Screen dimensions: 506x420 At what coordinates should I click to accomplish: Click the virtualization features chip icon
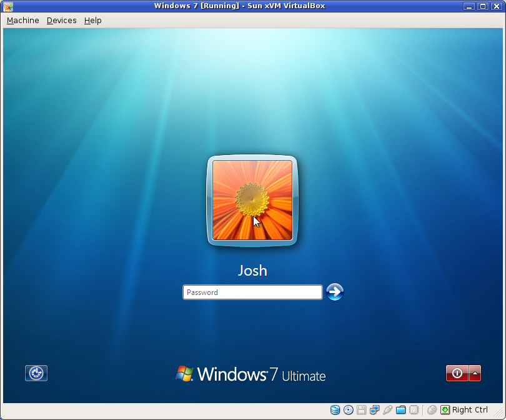click(x=414, y=410)
